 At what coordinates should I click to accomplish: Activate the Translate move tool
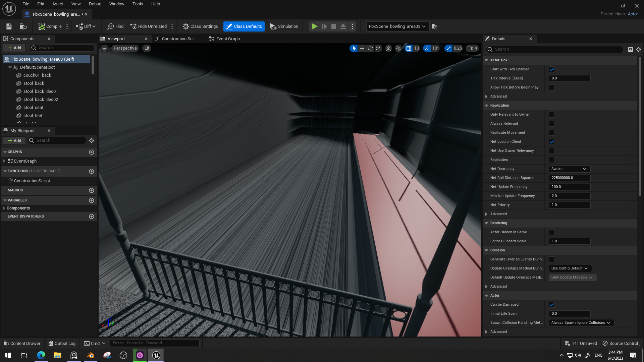[x=362, y=48]
